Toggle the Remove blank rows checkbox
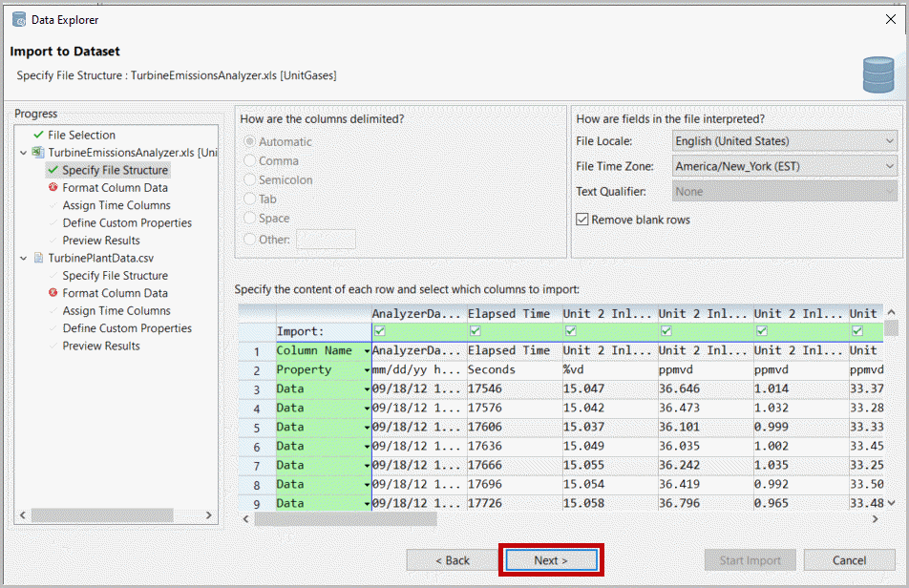The image size is (909, 588). click(x=582, y=220)
